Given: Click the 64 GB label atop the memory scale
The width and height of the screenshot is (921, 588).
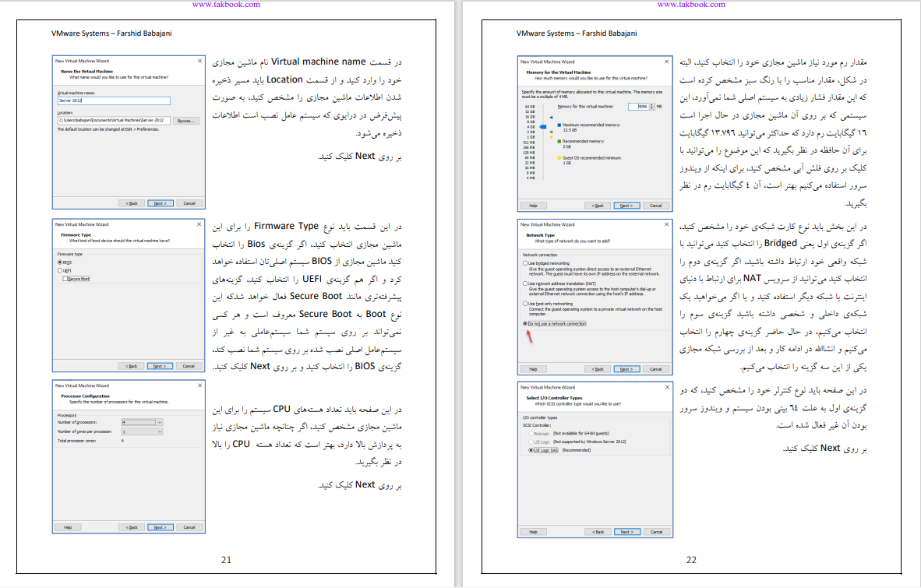Looking at the screenshot, I should [x=530, y=107].
